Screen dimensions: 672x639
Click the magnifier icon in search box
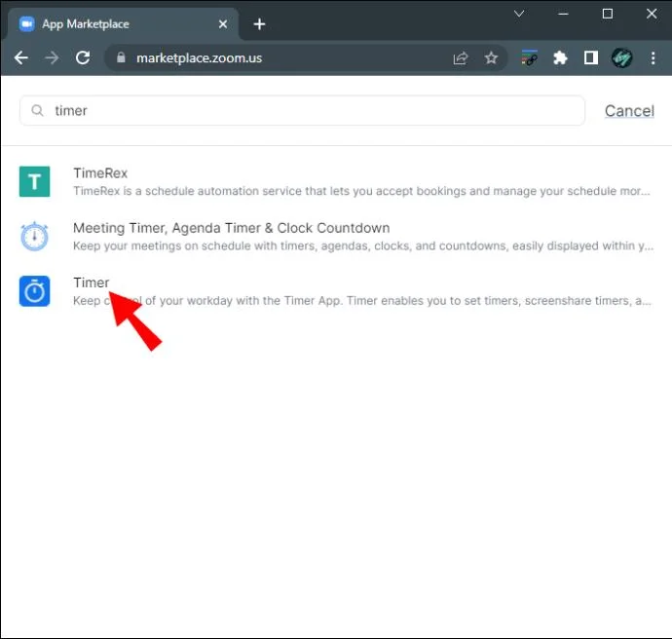click(x=38, y=111)
